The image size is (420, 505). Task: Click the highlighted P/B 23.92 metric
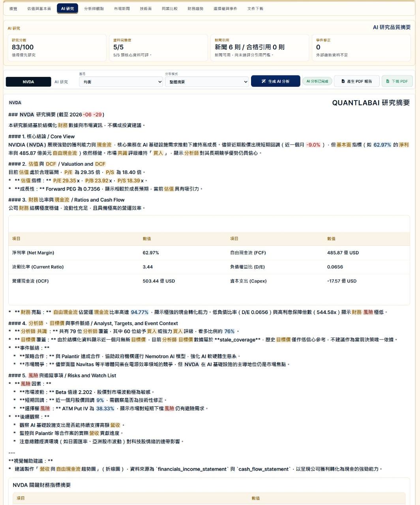click(x=97, y=181)
